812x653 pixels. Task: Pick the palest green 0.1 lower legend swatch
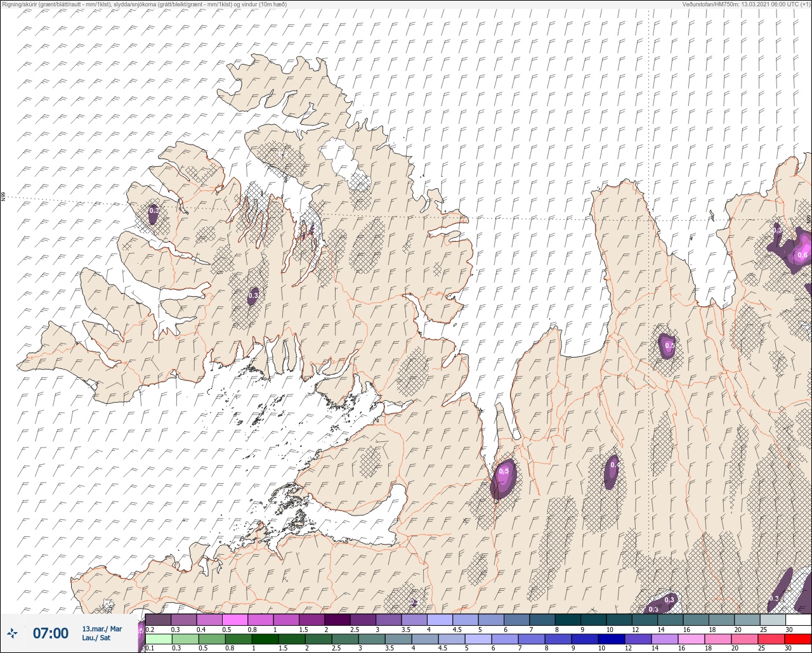click(159, 639)
